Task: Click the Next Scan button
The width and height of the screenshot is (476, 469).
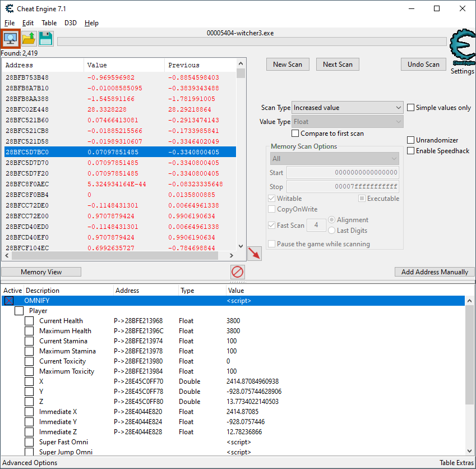Action: (338, 65)
